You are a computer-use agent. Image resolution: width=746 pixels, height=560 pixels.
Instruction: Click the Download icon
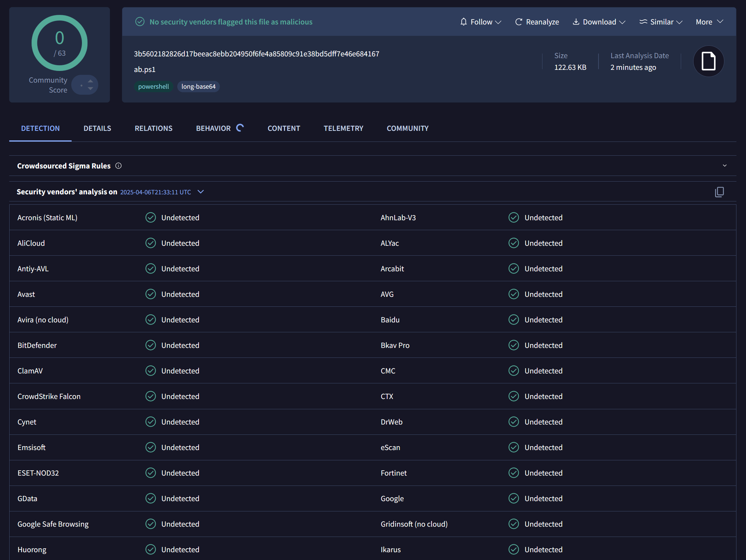pyautogui.click(x=576, y=22)
